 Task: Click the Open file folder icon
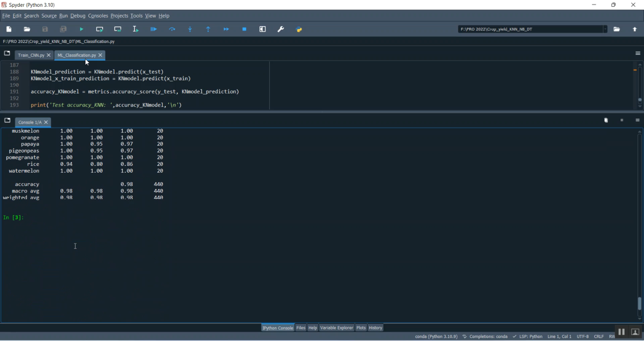27,29
